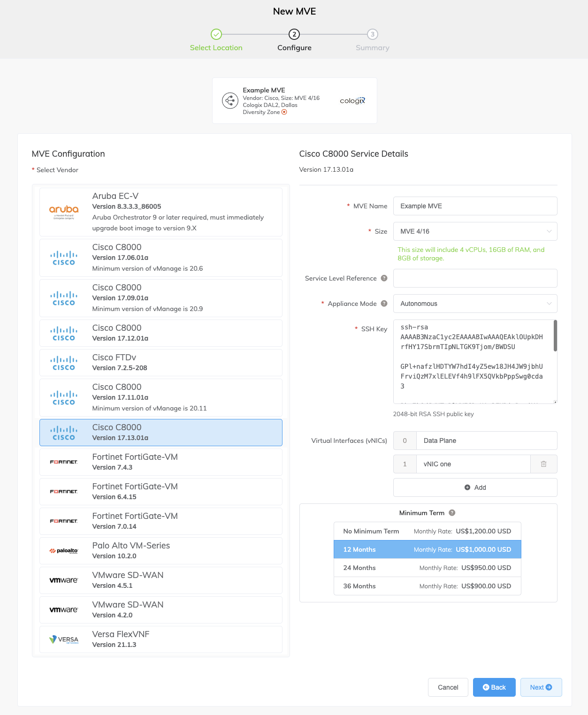Open the Size dropdown showing MVE 4/16
Screen dimensions: 588x715
pyautogui.click(x=475, y=231)
